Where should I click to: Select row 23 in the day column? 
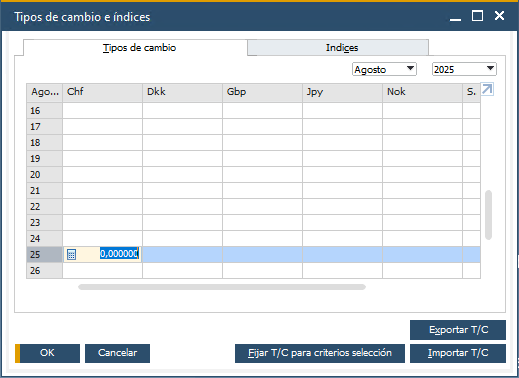tap(44, 223)
